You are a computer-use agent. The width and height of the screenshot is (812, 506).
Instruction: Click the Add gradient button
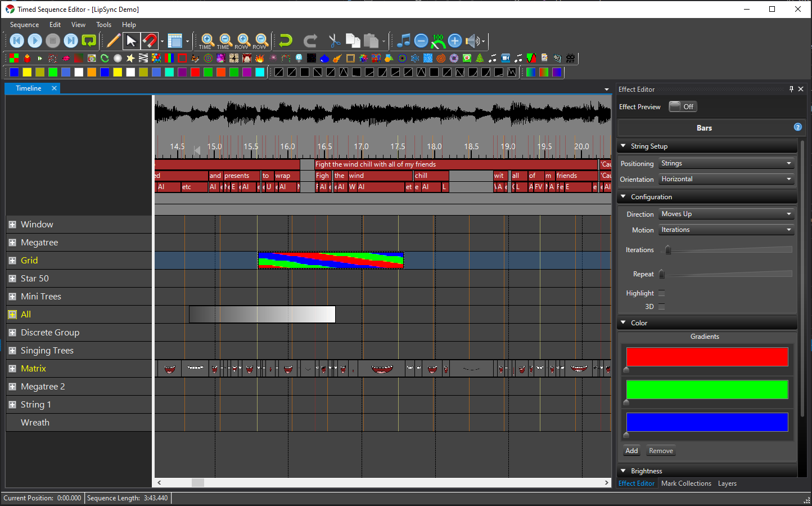631,451
